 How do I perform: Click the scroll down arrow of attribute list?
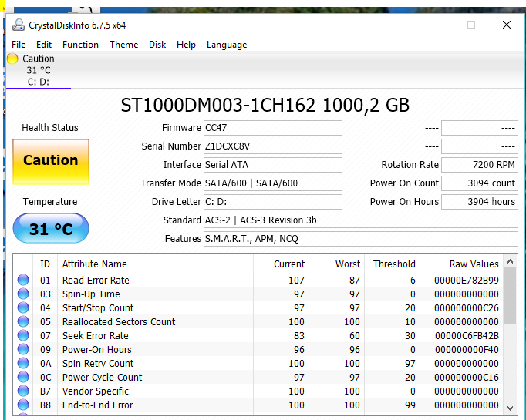[511, 408]
